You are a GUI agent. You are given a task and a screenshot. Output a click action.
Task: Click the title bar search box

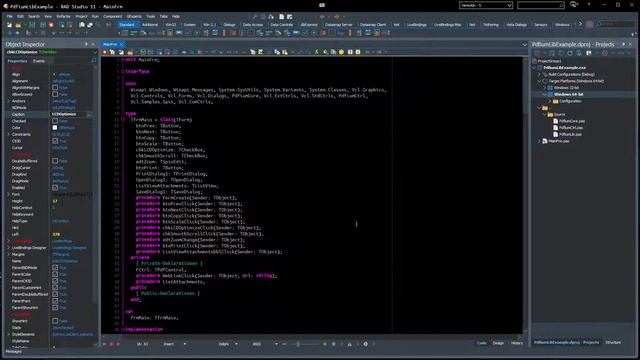[541, 5]
